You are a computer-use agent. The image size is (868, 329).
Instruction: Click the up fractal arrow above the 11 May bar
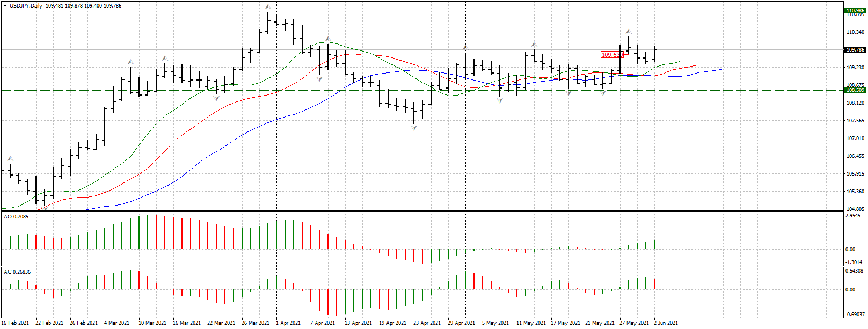[534, 44]
